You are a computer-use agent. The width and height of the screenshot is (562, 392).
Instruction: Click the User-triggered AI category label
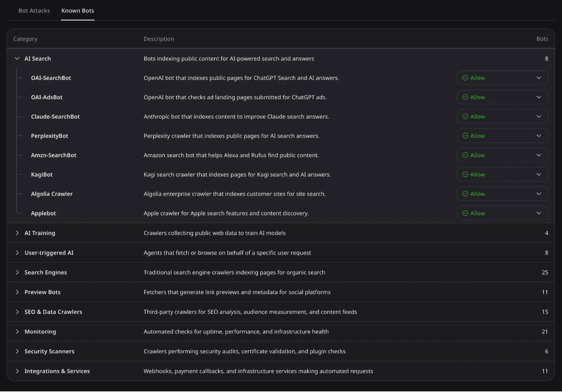[x=49, y=253]
